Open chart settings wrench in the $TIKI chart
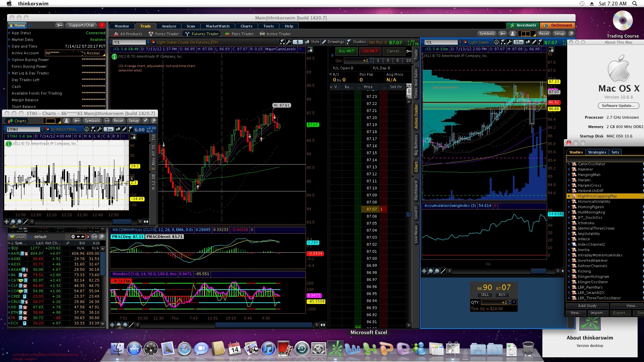The image size is (644, 362). (99, 129)
